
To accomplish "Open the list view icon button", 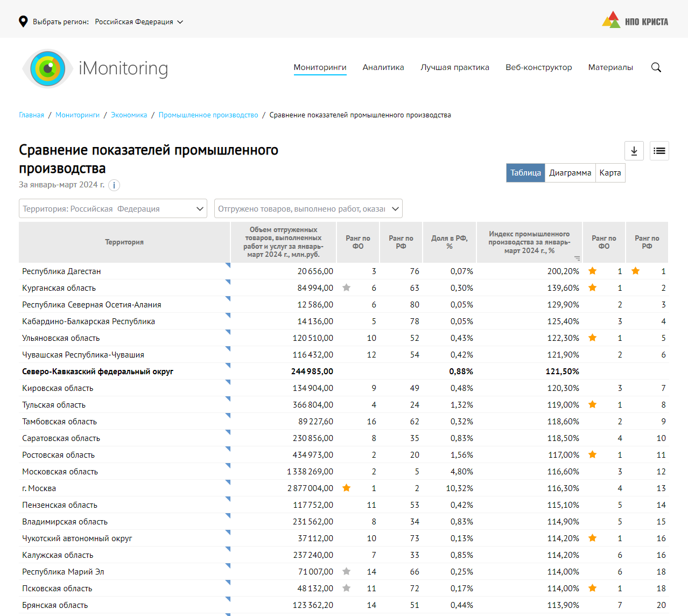I will coord(659,151).
